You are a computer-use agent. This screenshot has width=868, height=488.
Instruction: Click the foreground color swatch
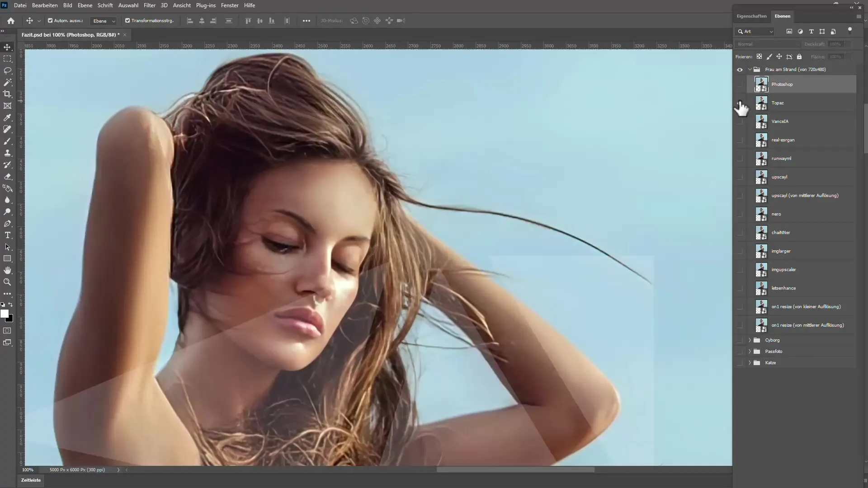pos(6,314)
